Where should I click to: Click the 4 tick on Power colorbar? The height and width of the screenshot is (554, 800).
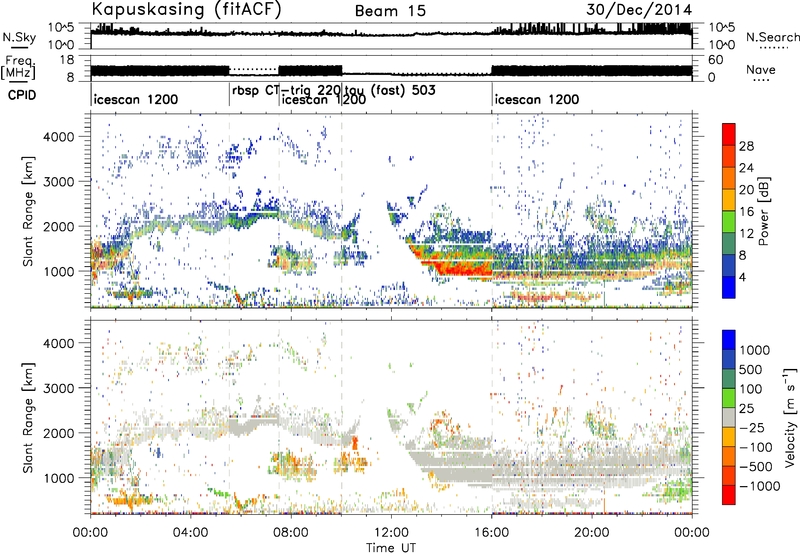pos(743,277)
